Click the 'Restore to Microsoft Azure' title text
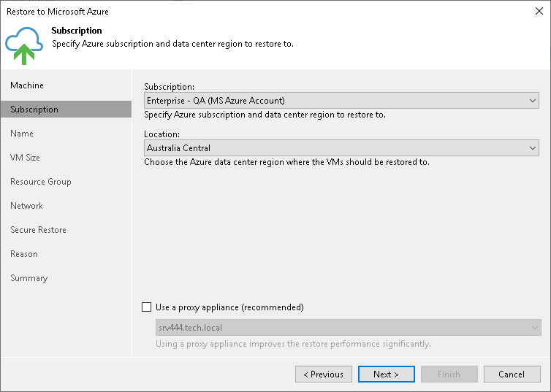 click(58, 12)
